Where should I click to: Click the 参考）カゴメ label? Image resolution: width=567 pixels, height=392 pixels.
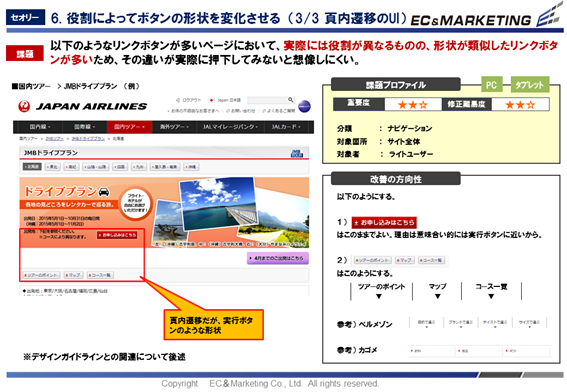pos(357,350)
